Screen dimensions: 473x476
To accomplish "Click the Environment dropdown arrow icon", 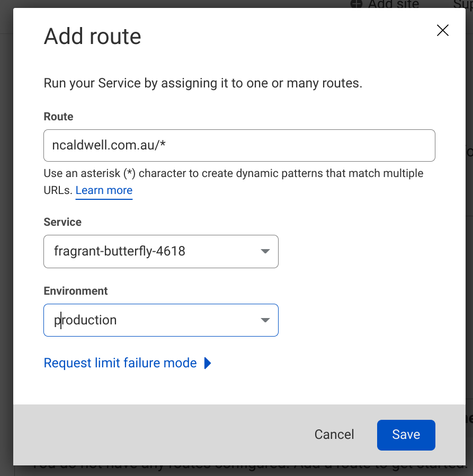I will (x=265, y=320).
